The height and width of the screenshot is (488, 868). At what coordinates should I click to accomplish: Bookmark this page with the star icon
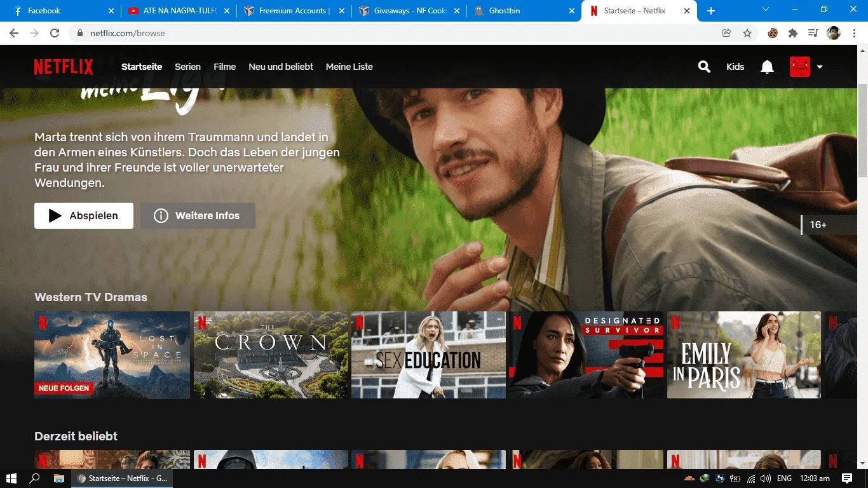pyautogui.click(x=747, y=33)
